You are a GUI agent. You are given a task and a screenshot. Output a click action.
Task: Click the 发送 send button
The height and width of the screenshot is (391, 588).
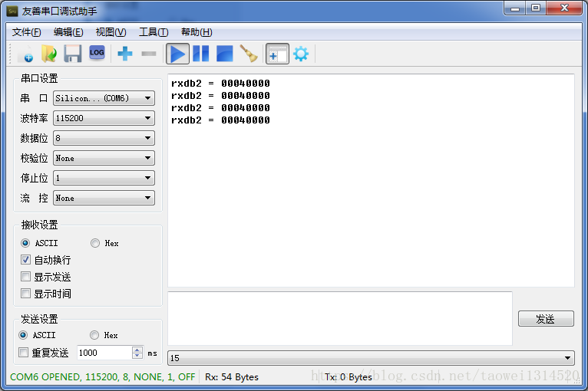pos(546,319)
